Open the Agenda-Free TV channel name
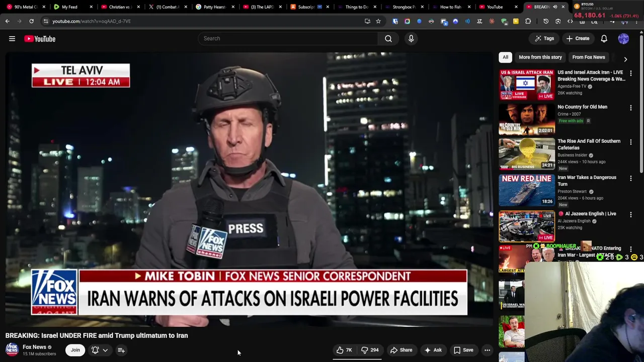 coord(572,86)
